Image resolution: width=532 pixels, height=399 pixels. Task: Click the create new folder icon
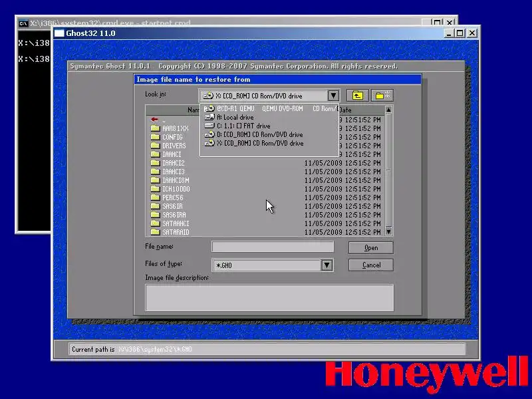(x=382, y=96)
